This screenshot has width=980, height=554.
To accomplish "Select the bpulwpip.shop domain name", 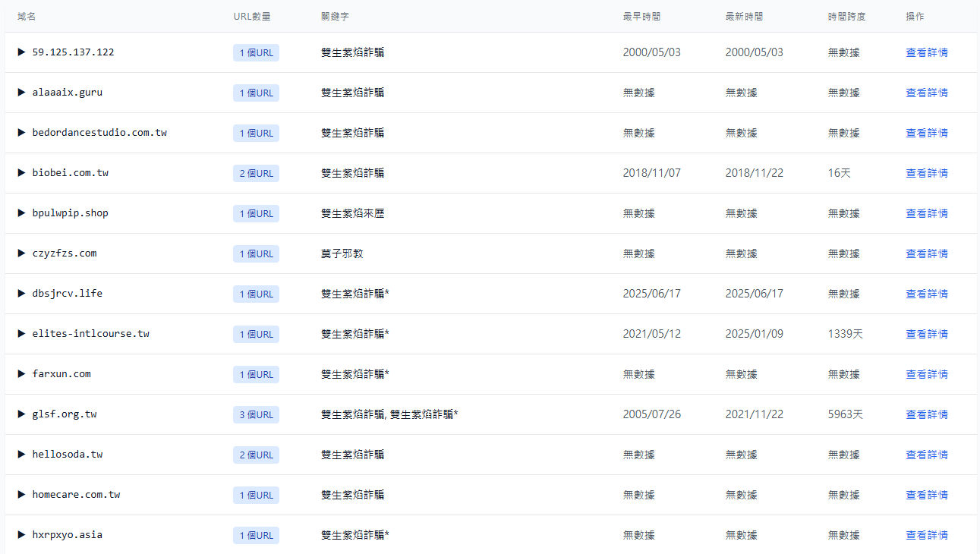I will pyautogui.click(x=70, y=213).
